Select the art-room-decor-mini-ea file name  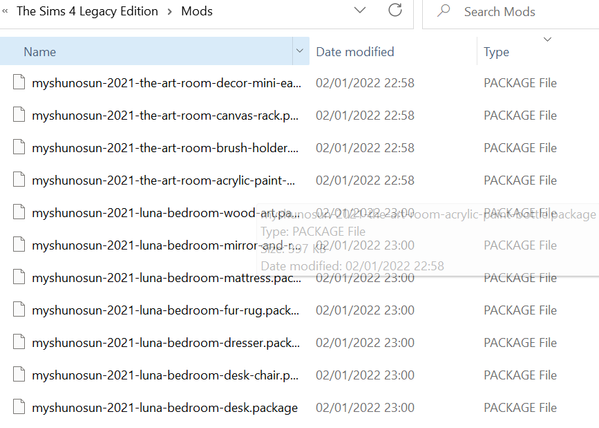167,83
